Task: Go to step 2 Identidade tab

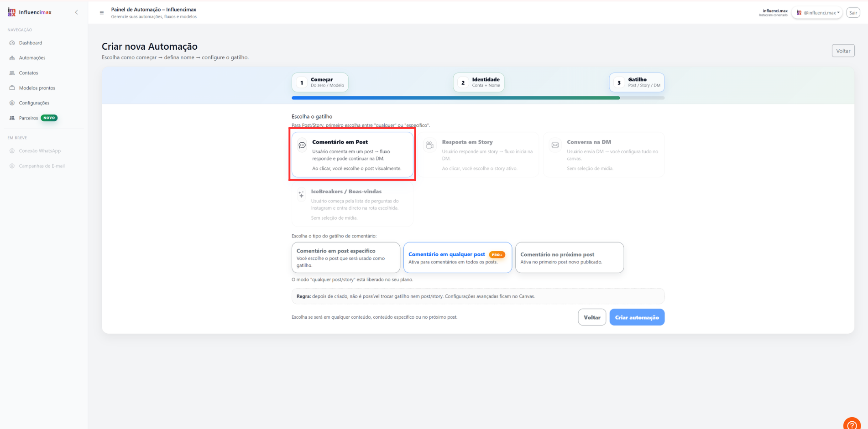Action: tap(479, 83)
